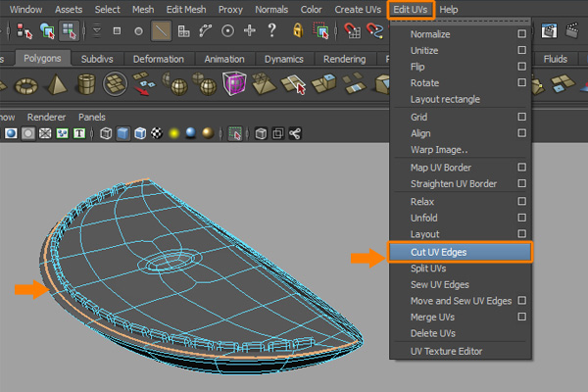
Task: Click Warp Image menu item
Action: (439, 150)
